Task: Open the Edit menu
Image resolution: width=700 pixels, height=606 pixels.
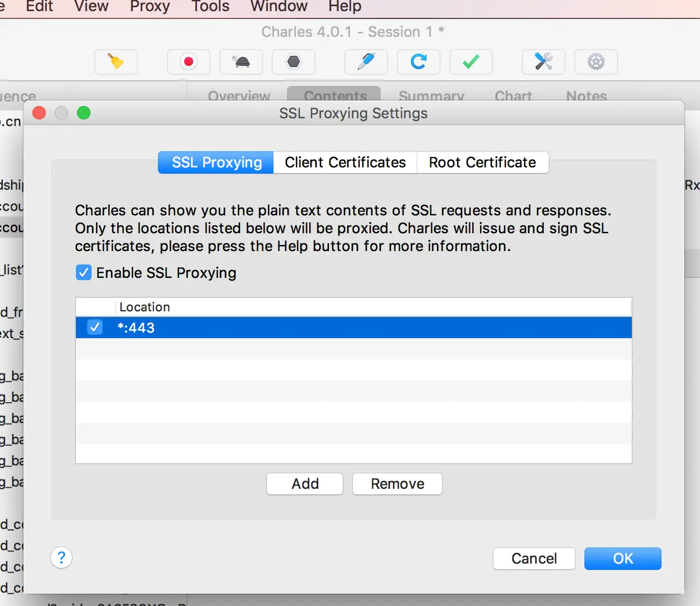Action: (x=40, y=7)
